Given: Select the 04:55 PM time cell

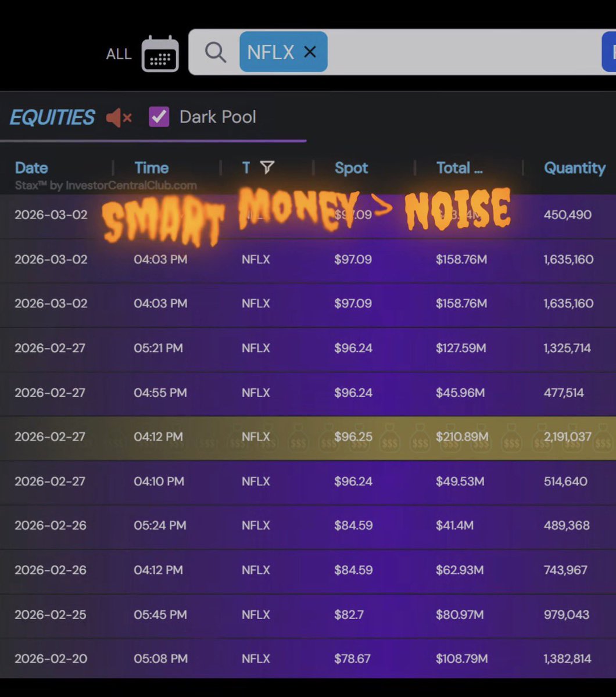Looking at the screenshot, I should [x=160, y=393].
